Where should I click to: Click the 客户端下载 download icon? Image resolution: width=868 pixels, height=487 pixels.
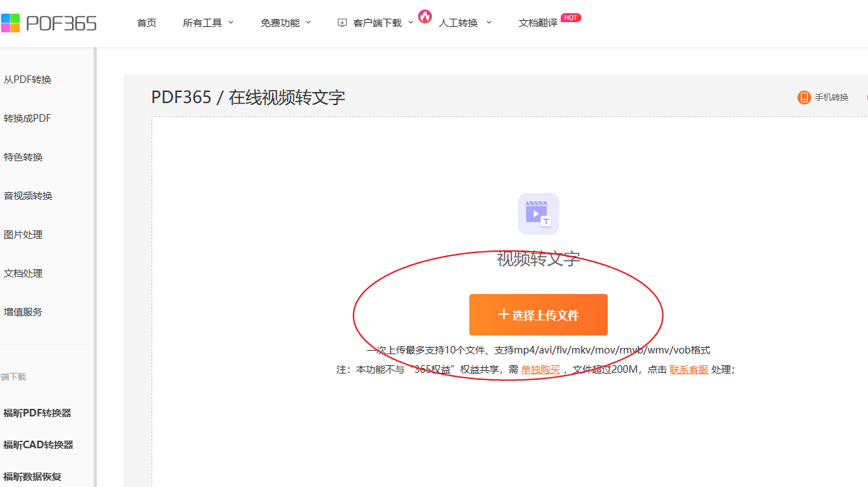(x=342, y=23)
